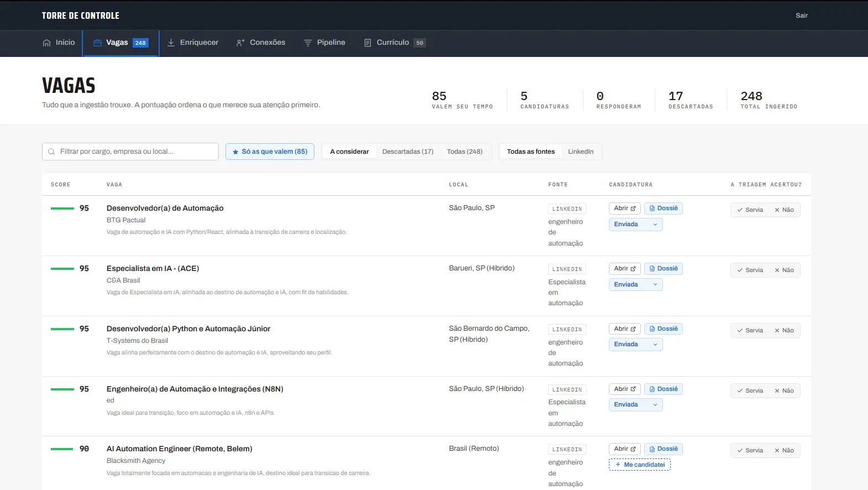868x490 pixels.
Task: Open the 'Desenvolvedor(a) Python e Automação Júnior' title
Action: point(188,329)
